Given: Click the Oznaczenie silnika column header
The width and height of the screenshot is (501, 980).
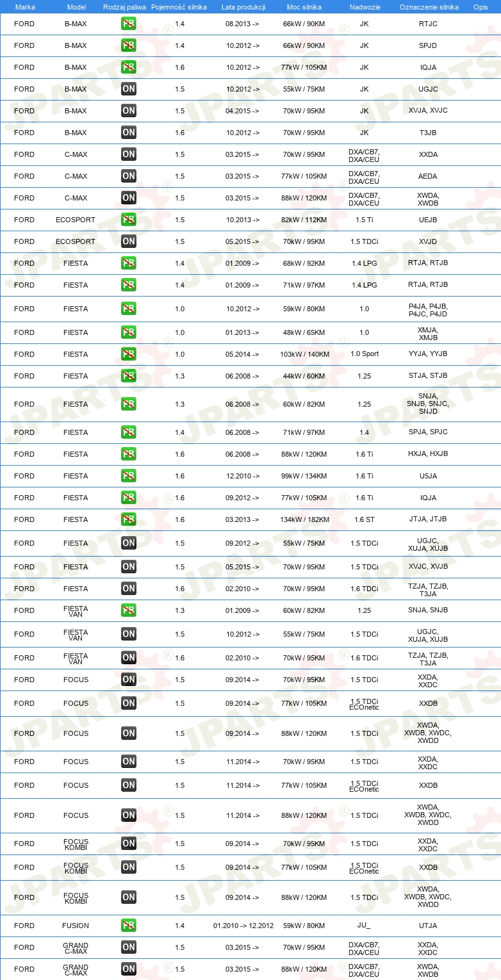Looking at the screenshot, I should tap(429, 6).
